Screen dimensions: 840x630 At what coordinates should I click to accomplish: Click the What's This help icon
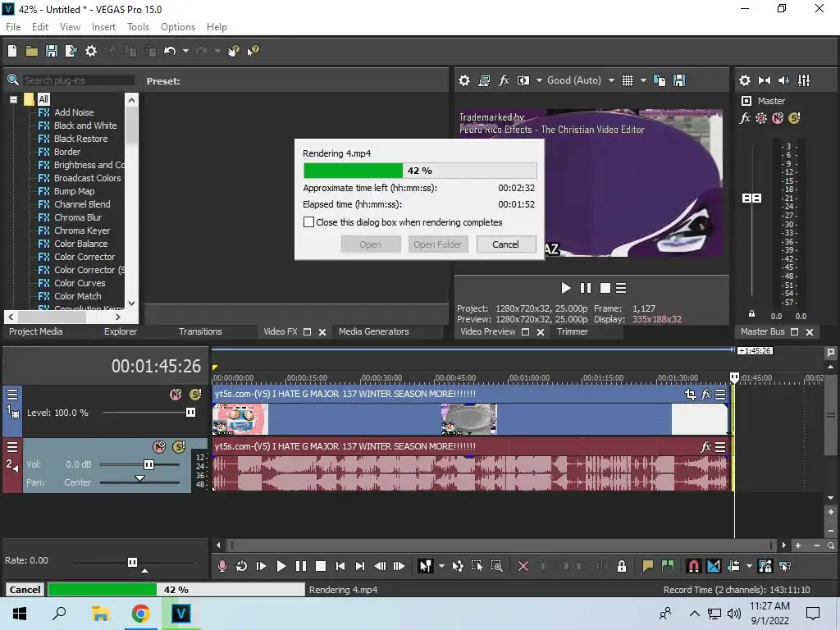(253, 51)
